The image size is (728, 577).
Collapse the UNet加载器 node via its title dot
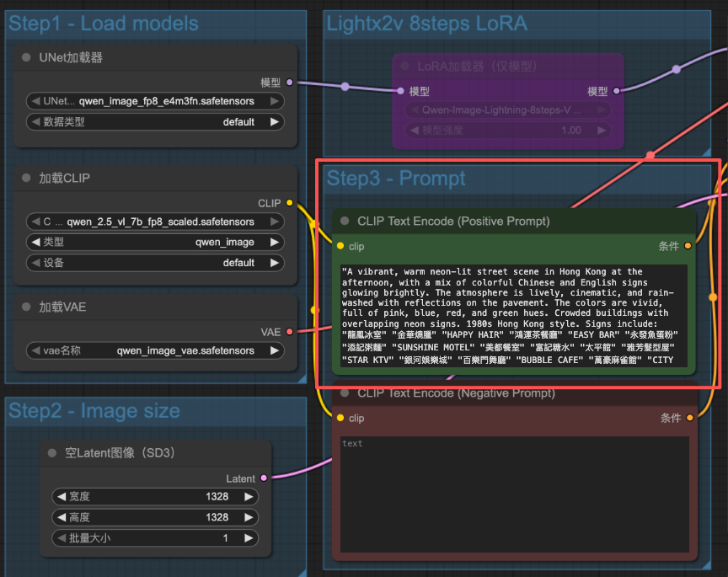[27, 58]
